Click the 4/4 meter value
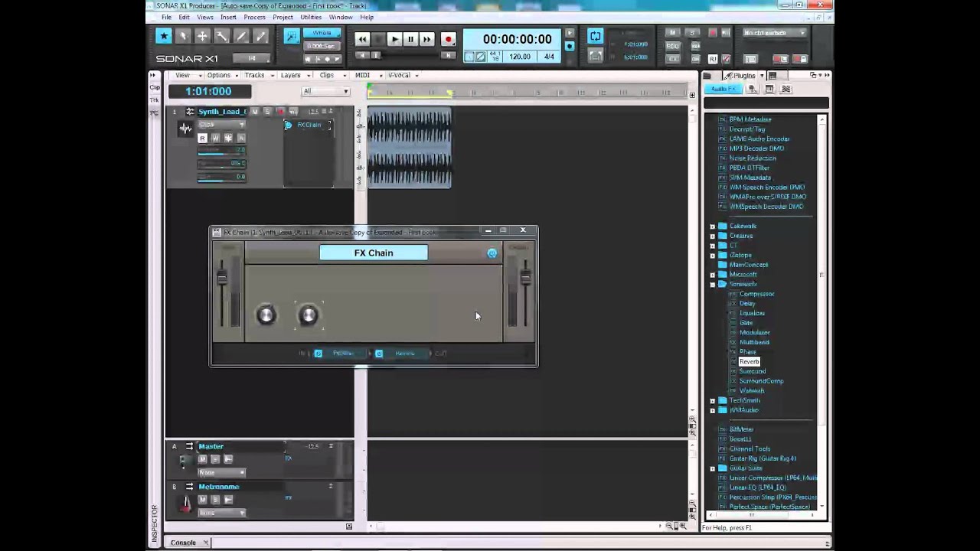 (549, 57)
